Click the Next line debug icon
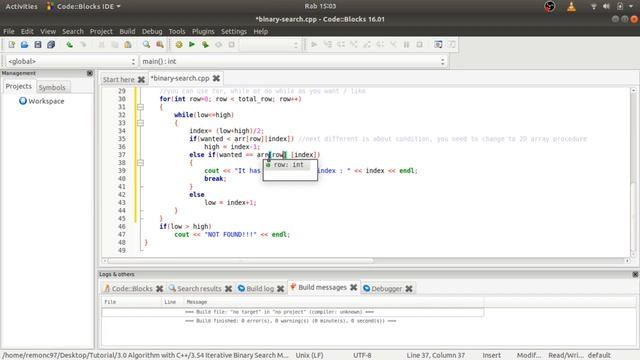 pos(340,44)
